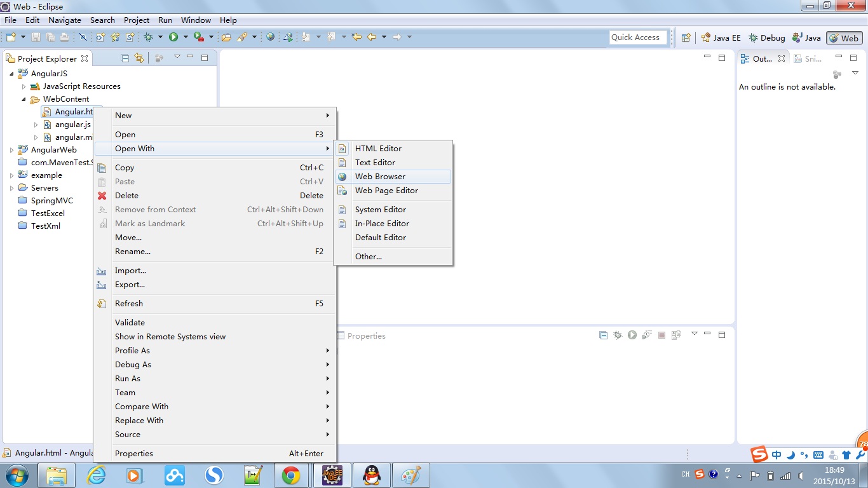Open the Navigate menu in the menu bar
Image resolution: width=868 pixels, height=488 pixels.
[65, 20]
